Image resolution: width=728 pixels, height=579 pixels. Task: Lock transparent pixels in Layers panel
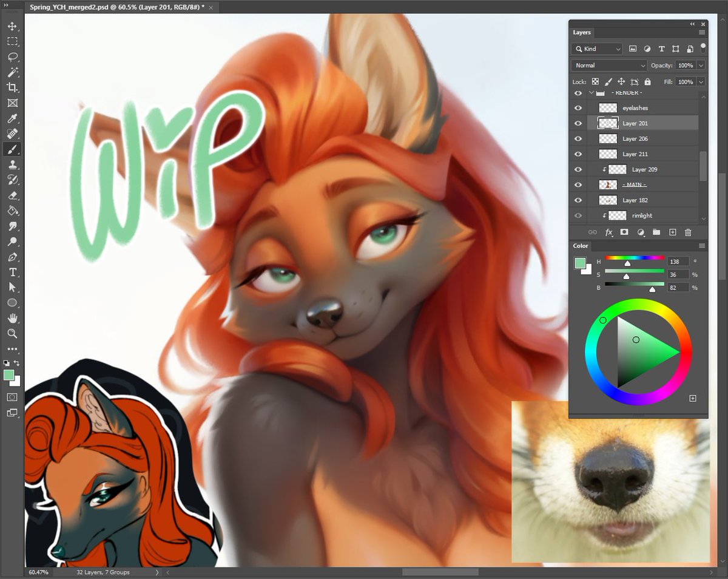595,82
